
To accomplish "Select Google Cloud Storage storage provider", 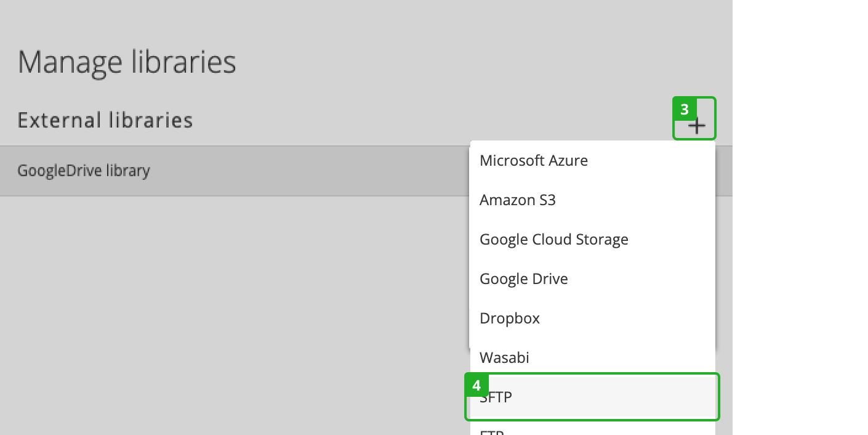I will [553, 239].
